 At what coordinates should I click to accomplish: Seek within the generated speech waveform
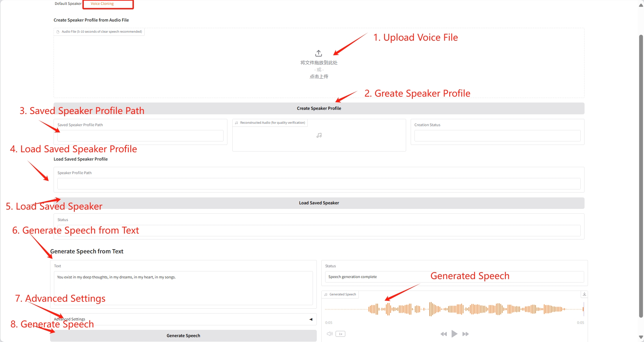(452, 309)
